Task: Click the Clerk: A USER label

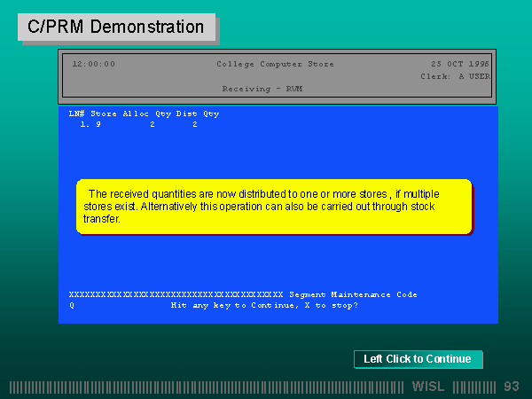Action: point(455,76)
